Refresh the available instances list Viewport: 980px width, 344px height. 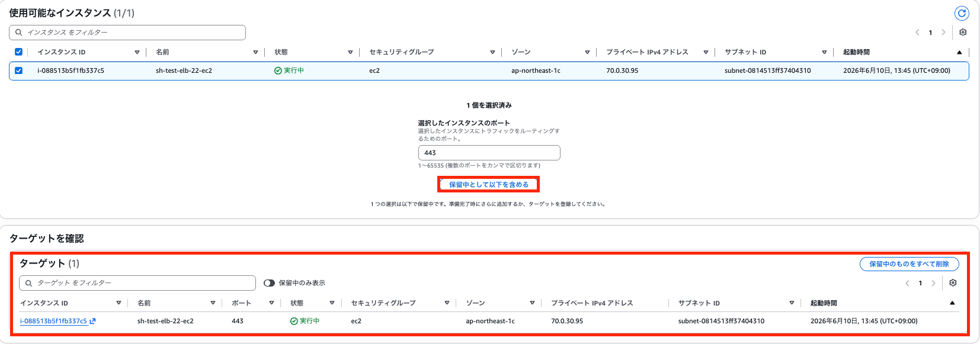tap(962, 13)
